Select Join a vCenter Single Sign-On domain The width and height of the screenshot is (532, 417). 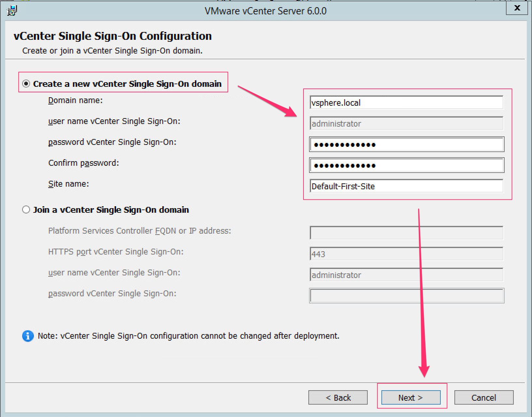[26, 209]
